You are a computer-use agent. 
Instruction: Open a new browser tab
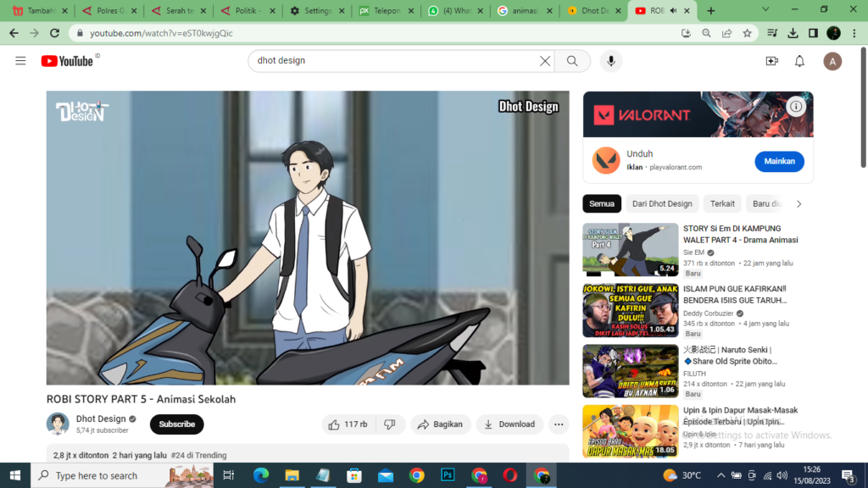[x=711, y=10]
